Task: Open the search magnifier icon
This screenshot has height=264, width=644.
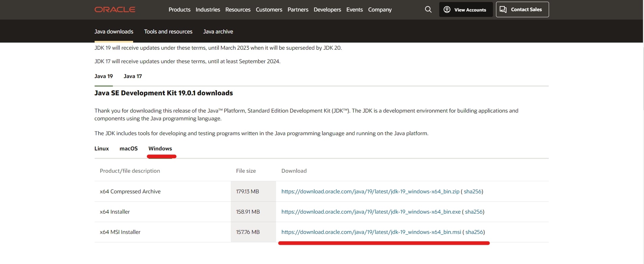Action: click(428, 9)
